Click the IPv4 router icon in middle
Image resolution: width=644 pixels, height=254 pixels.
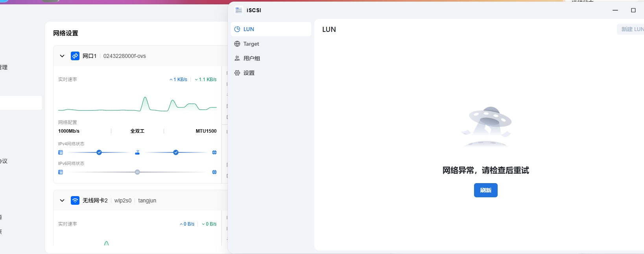tap(137, 152)
